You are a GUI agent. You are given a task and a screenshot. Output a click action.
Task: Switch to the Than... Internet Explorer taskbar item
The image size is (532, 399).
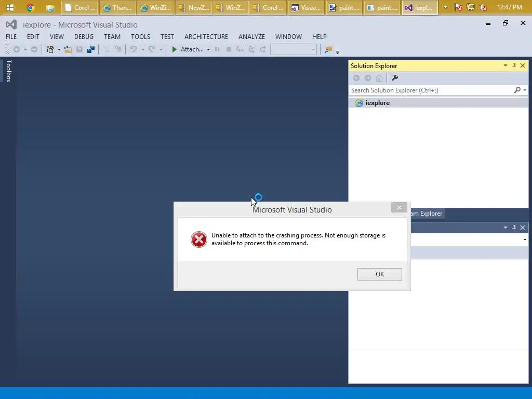click(x=117, y=7)
